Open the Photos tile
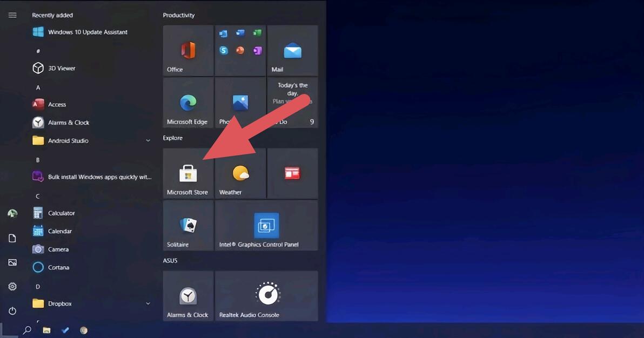The image size is (644, 338). tap(240, 103)
